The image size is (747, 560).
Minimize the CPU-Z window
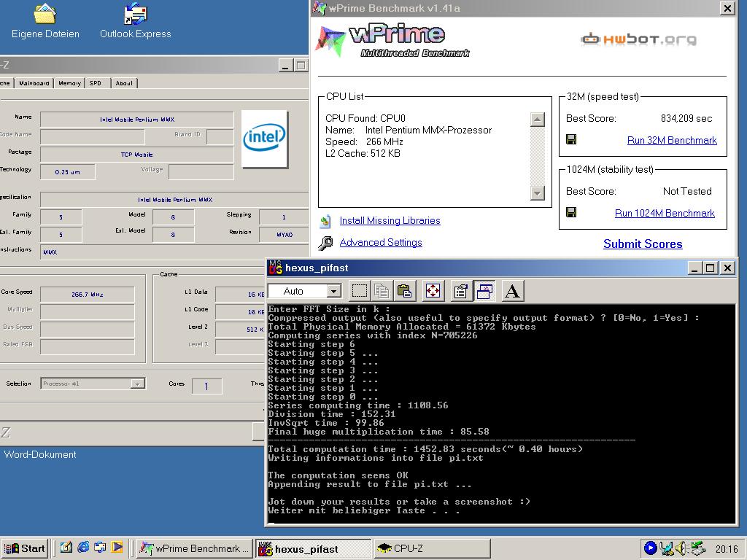pyautogui.click(x=285, y=66)
